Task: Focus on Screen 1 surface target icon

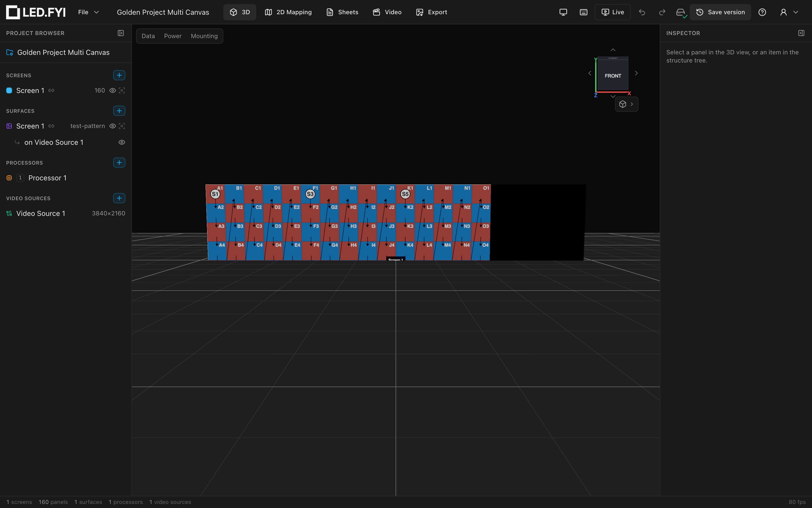Action: pos(122,126)
